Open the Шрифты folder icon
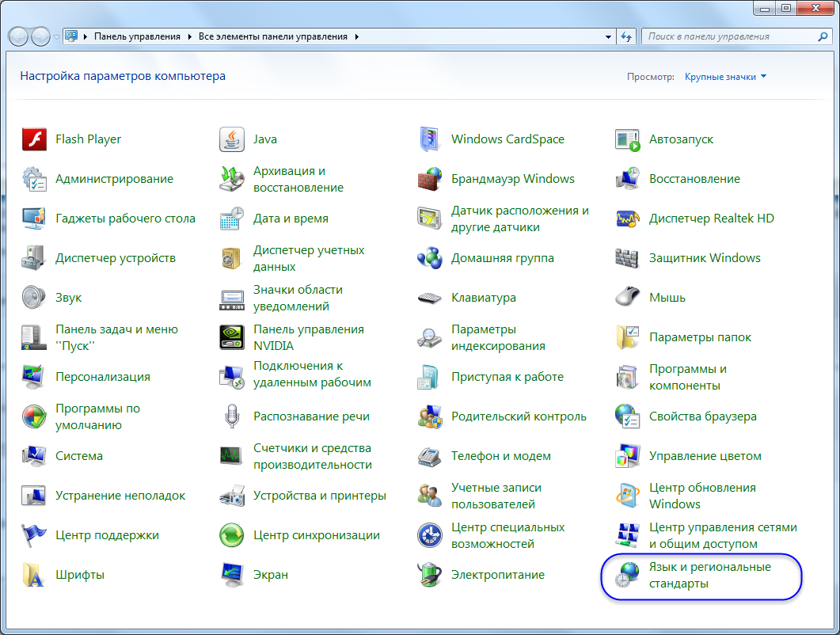Image resolution: width=840 pixels, height=635 pixels. point(34,575)
